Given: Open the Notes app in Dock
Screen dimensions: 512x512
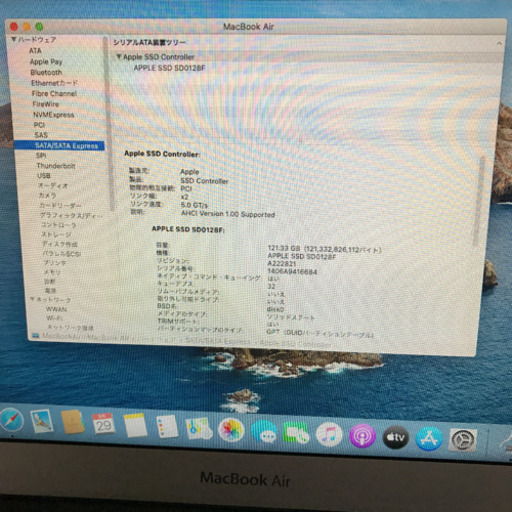Looking at the screenshot, I should (x=135, y=425).
